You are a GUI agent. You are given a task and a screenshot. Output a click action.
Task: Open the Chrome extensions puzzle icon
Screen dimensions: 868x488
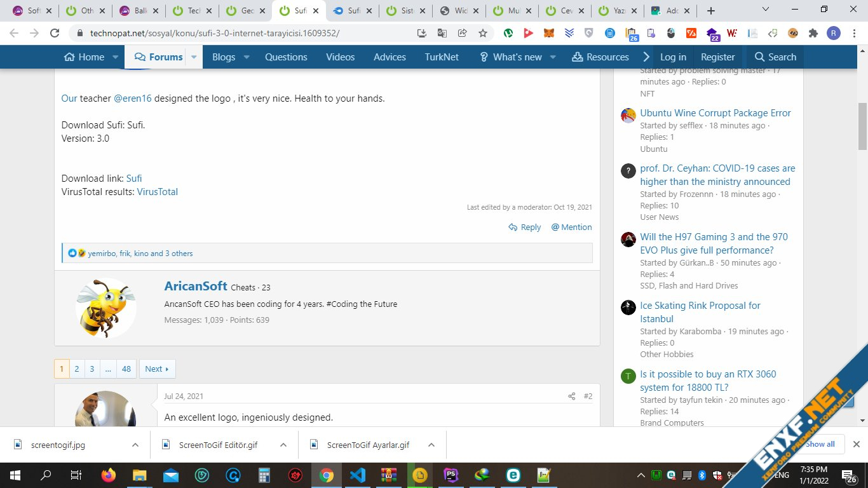point(813,33)
